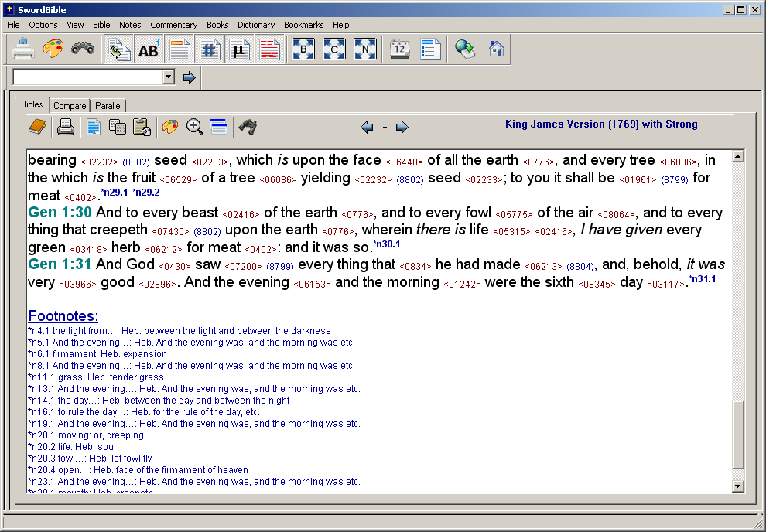
Task: Toggle the page with orange heading button
Action: tap(180, 49)
